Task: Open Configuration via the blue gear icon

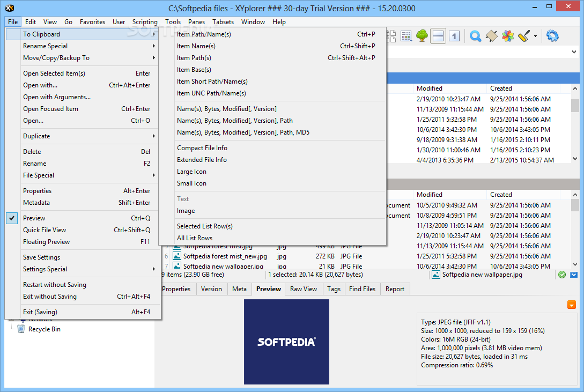Action: [x=552, y=36]
